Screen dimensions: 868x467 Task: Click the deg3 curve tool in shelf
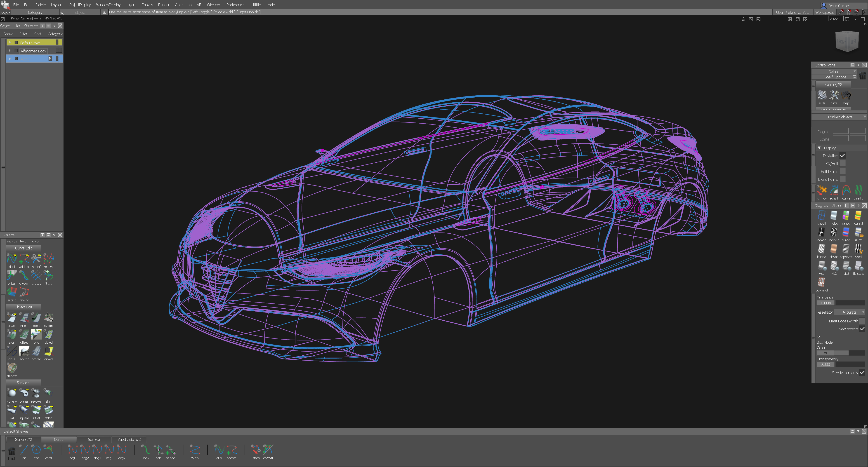click(97, 450)
